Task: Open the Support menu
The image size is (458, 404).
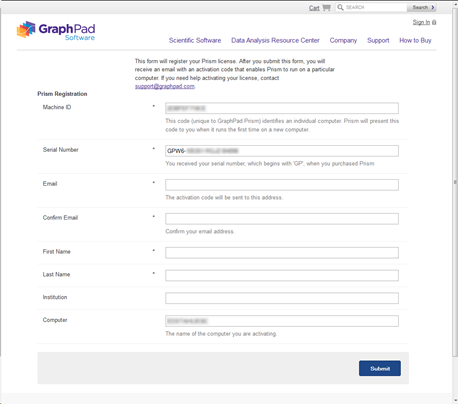Action: [x=378, y=40]
